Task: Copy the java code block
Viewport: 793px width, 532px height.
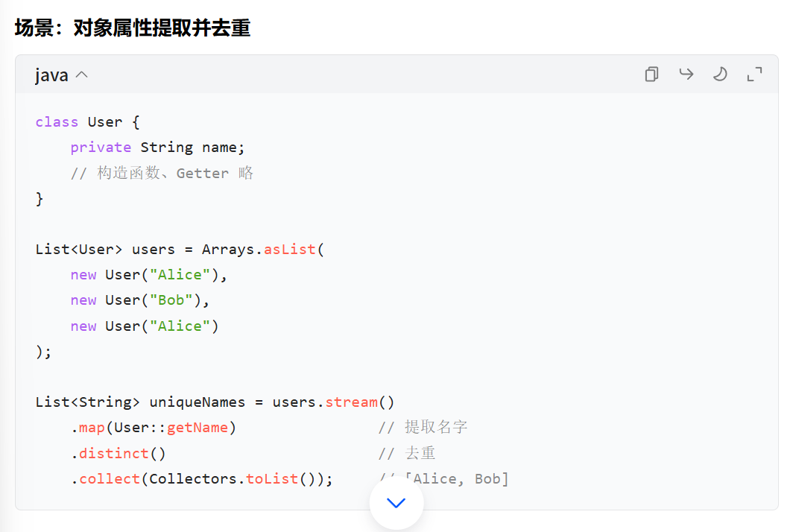Action: [x=651, y=75]
